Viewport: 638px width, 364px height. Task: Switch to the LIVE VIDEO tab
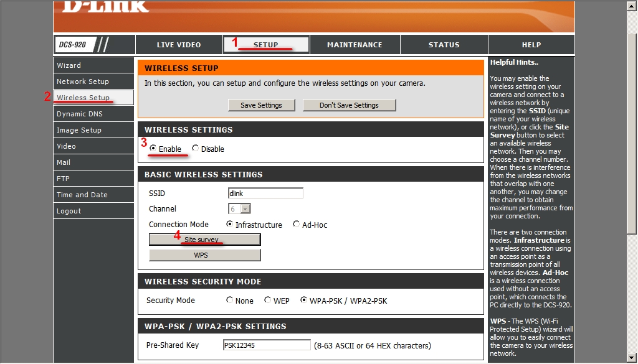coord(179,45)
